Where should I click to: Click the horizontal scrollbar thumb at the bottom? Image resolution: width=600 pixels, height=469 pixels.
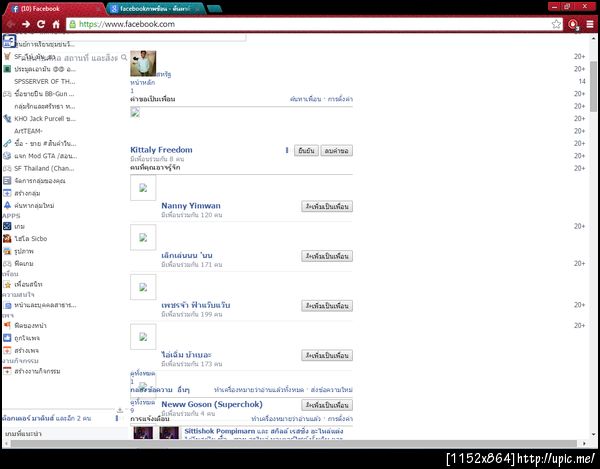pyautogui.click(x=293, y=444)
